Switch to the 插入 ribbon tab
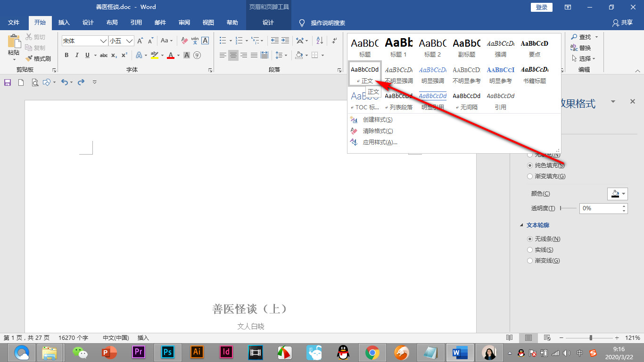 tap(64, 22)
